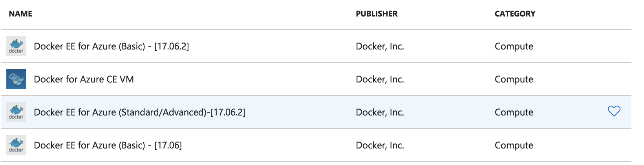Sort list by NAME column header
The width and height of the screenshot is (644, 165).
[x=20, y=14]
